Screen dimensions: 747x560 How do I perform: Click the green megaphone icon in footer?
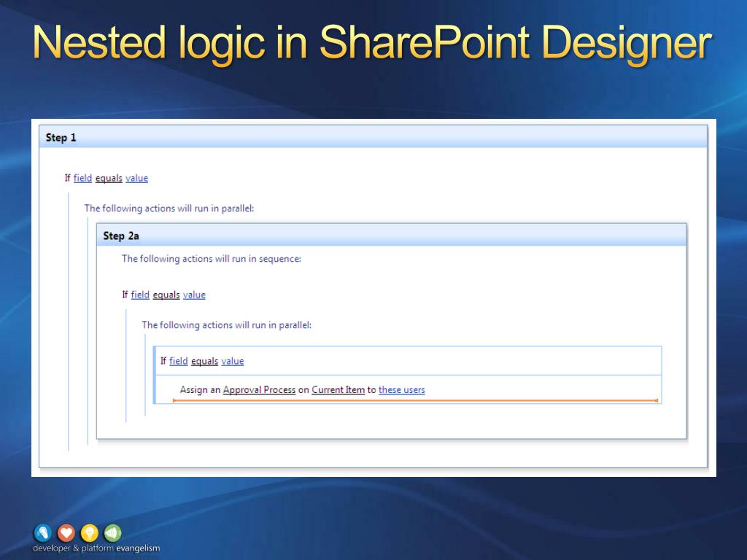pos(113,533)
